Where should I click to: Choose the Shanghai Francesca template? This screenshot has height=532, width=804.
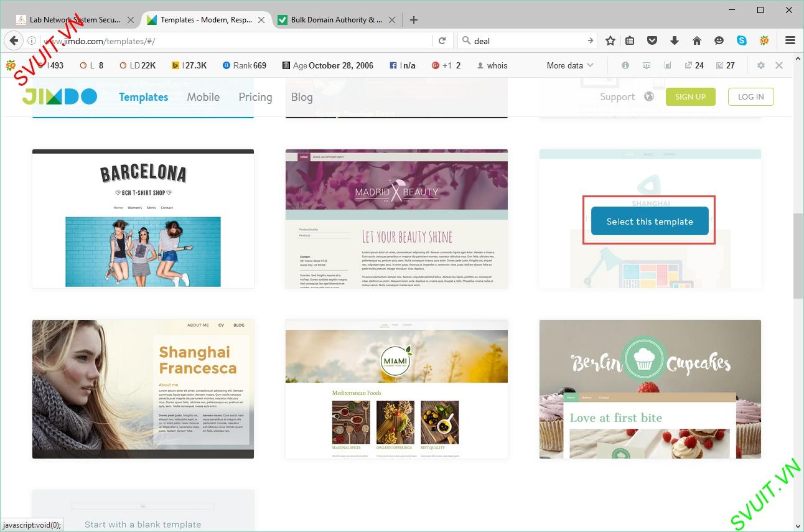coord(143,390)
